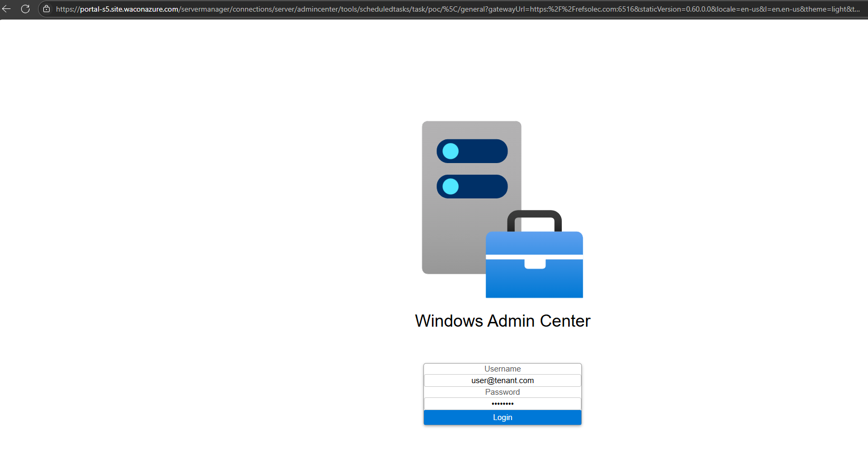The height and width of the screenshot is (457, 868).
Task: Click the black toolbox handle
Action: (534, 215)
